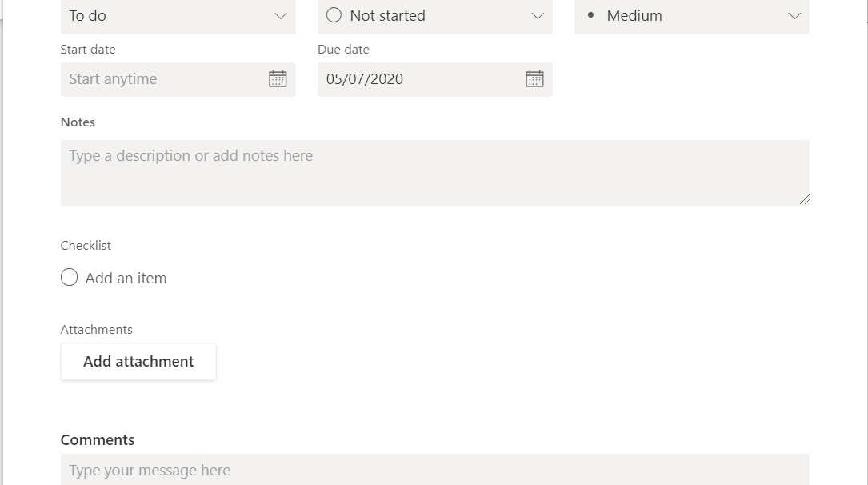Click the Due date label
The height and width of the screenshot is (485, 868).
coord(343,50)
